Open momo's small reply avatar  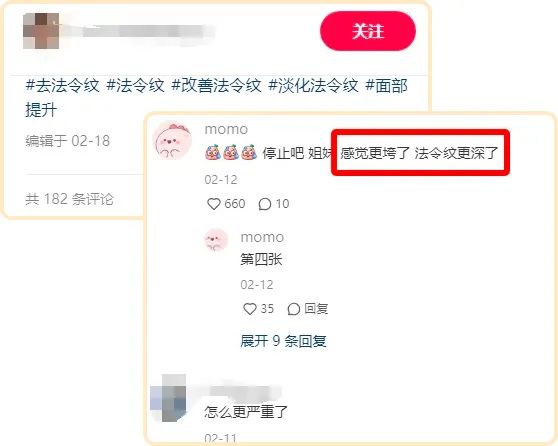point(216,240)
